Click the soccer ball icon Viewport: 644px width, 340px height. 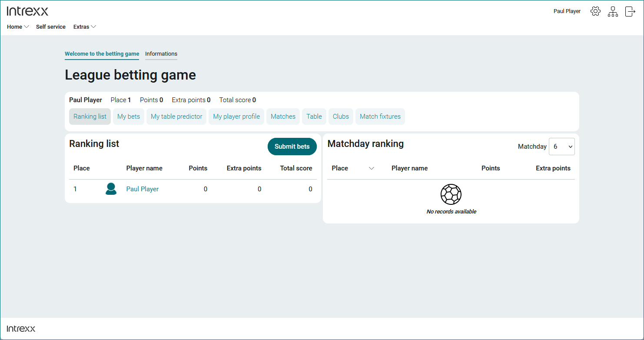point(451,194)
